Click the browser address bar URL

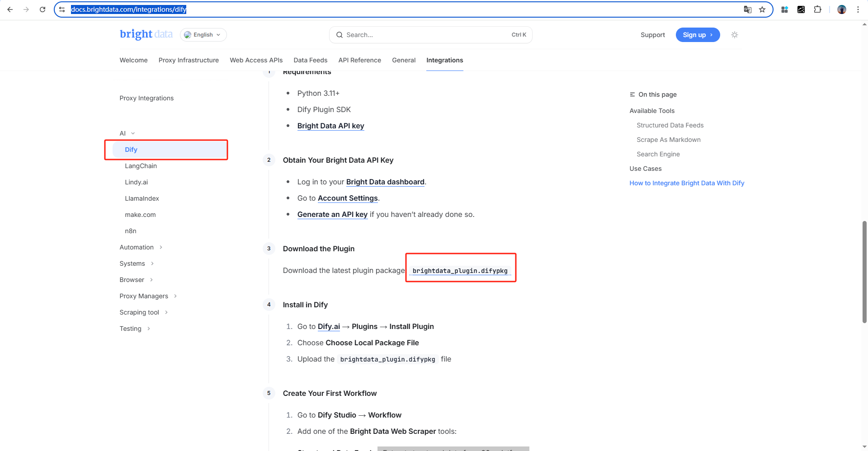click(x=128, y=9)
